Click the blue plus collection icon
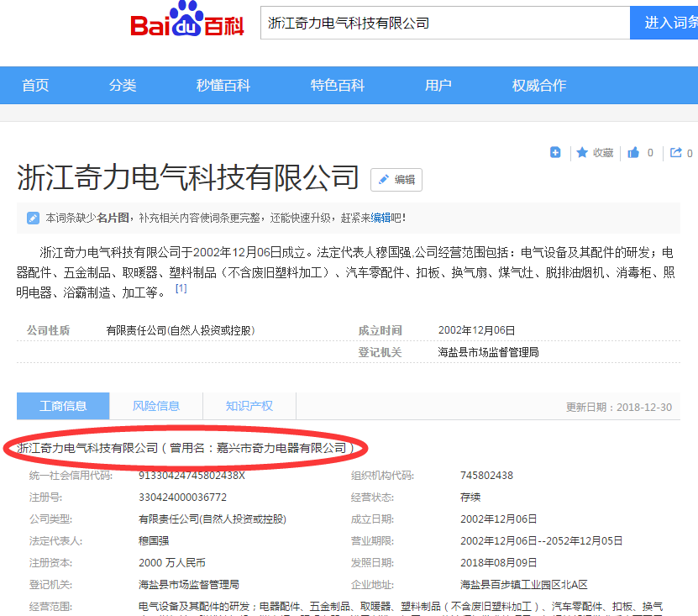This screenshot has height=616, width=698. pyautogui.click(x=555, y=152)
